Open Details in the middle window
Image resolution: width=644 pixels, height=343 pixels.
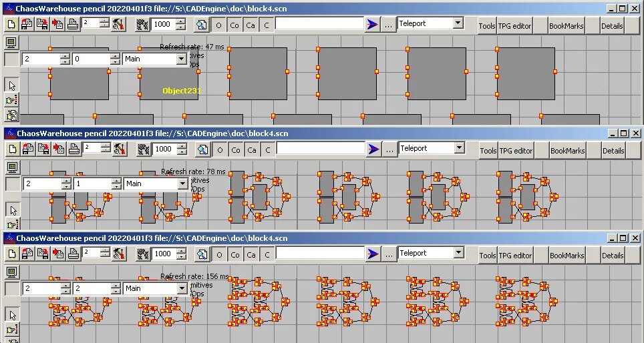(613, 151)
